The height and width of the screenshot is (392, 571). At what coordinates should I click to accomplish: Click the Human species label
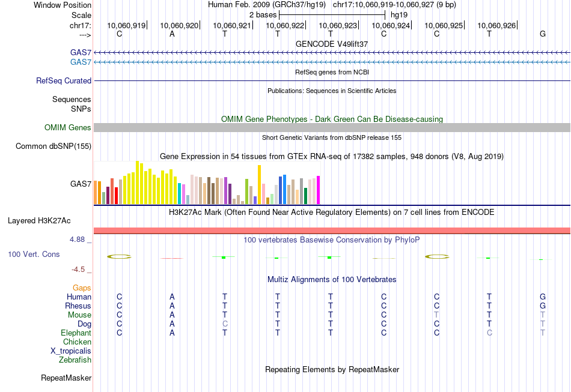[79, 297]
